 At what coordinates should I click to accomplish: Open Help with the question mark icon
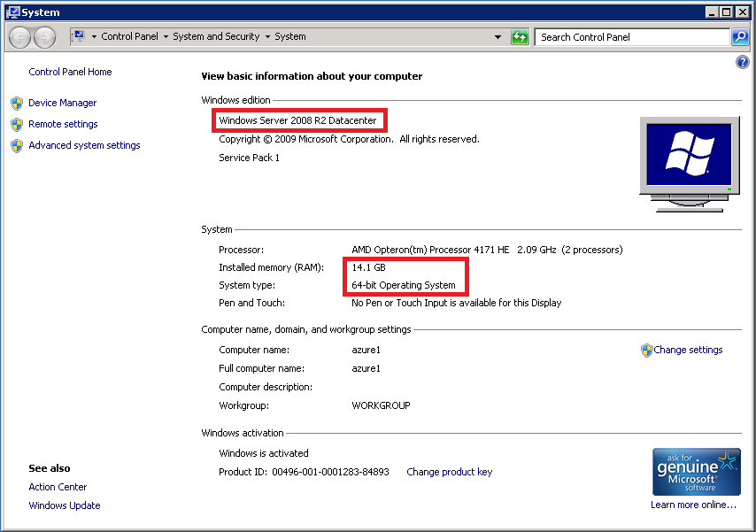pyautogui.click(x=742, y=62)
